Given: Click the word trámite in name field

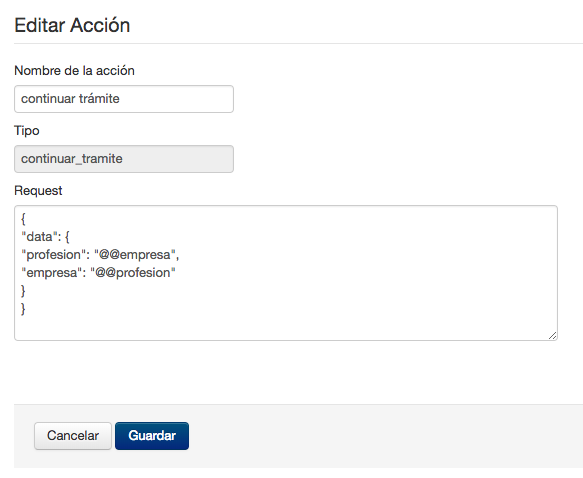Looking at the screenshot, I should pos(99,99).
